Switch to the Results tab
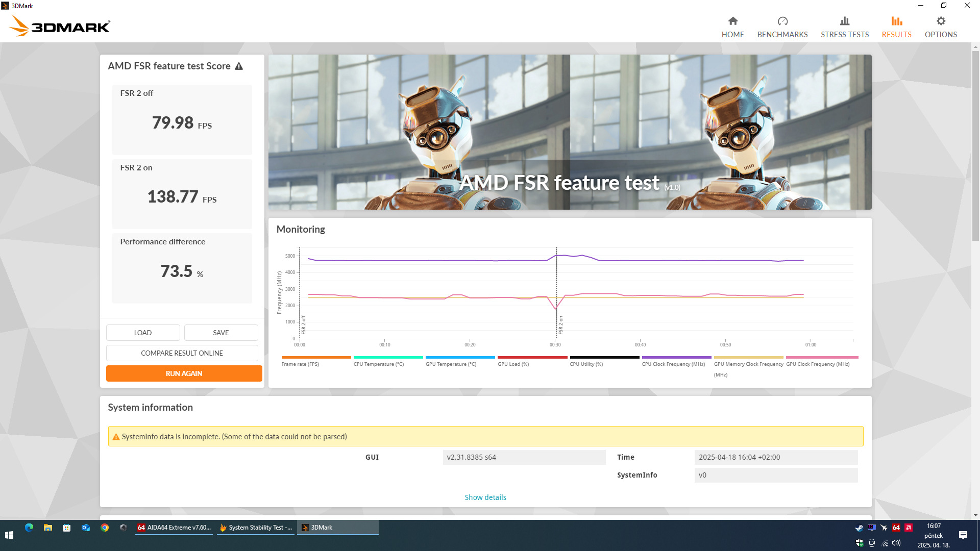This screenshot has width=980, height=551. tap(896, 27)
